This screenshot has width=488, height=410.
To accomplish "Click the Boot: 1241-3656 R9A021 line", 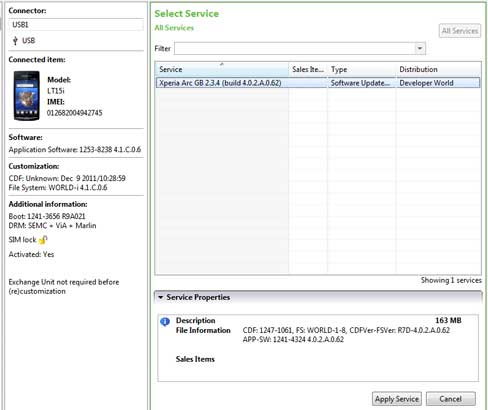I will pyautogui.click(x=47, y=216).
